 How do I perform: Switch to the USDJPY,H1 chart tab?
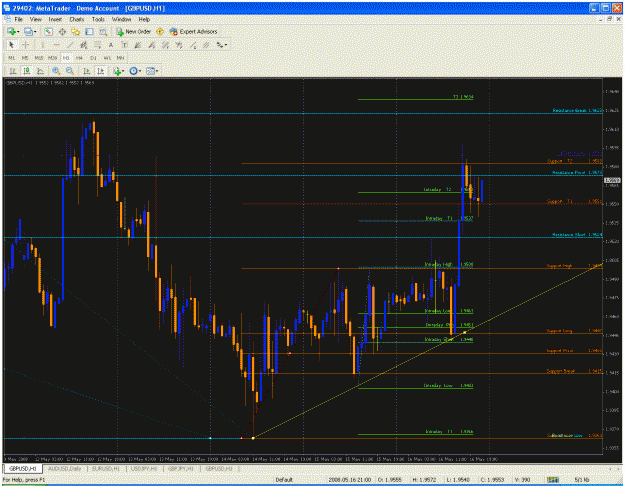(x=143, y=469)
